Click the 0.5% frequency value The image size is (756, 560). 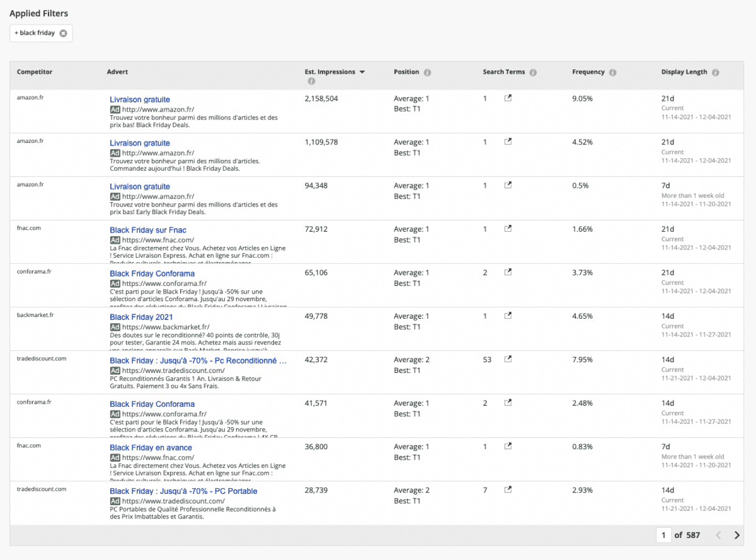(580, 186)
